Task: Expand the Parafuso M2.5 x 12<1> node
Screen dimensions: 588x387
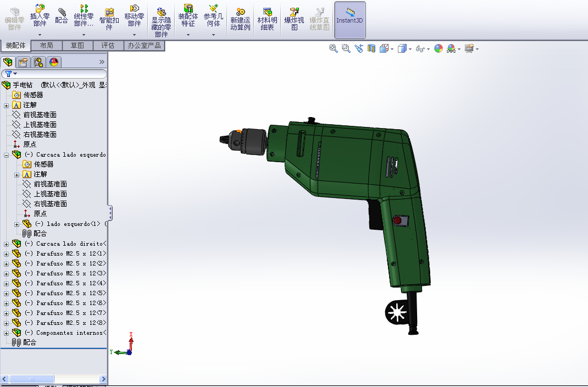Action: coord(7,254)
